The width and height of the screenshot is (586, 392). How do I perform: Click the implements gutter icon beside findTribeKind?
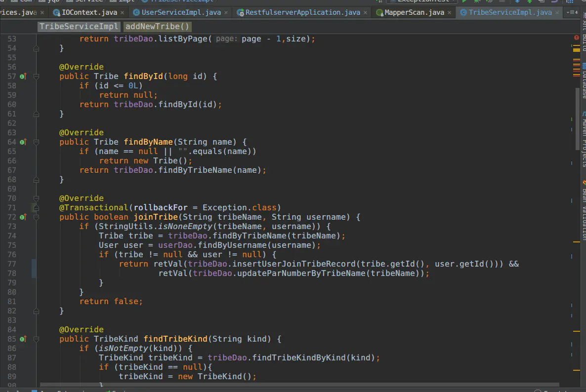pos(23,339)
